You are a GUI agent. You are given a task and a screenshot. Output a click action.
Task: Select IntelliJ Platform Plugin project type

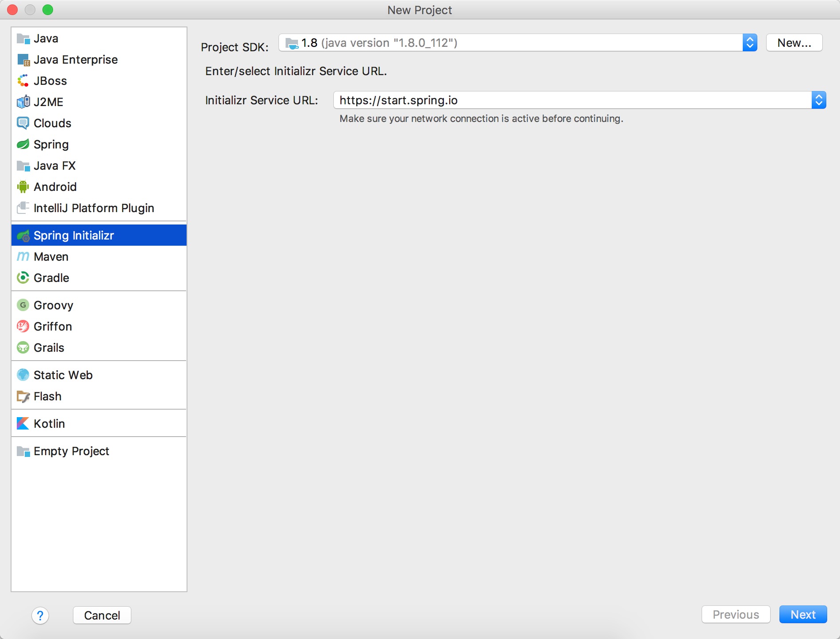94,208
